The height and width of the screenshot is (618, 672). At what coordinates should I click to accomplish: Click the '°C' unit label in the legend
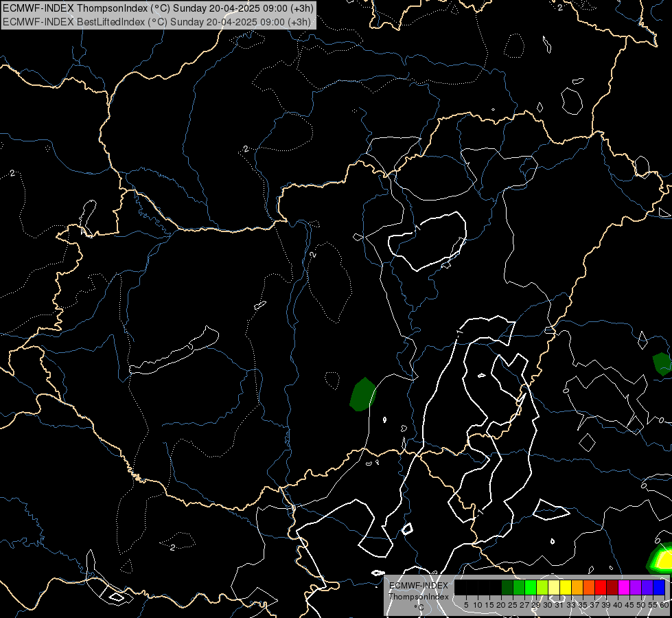point(419,607)
